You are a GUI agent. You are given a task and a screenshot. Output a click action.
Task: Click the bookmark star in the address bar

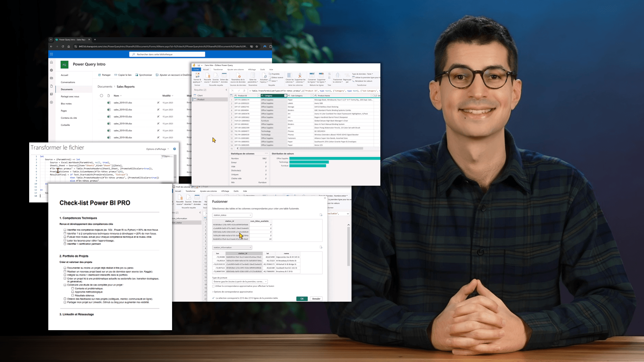click(257, 47)
